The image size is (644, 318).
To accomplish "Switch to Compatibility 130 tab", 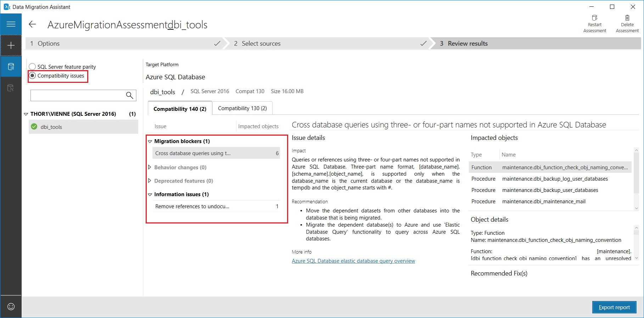I will [242, 108].
